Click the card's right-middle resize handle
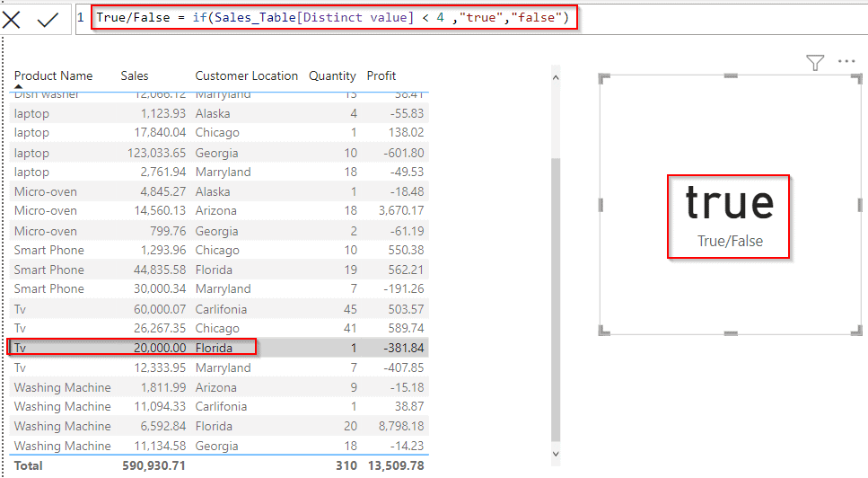868x478 pixels. click(x=860, y=205)
